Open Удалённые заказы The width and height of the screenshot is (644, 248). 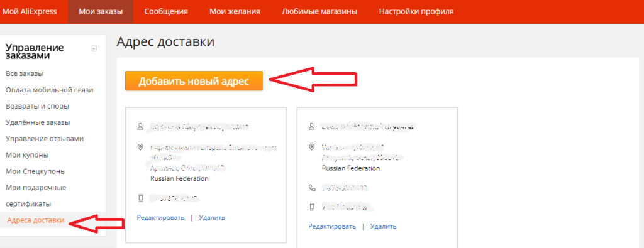(37, 122)
